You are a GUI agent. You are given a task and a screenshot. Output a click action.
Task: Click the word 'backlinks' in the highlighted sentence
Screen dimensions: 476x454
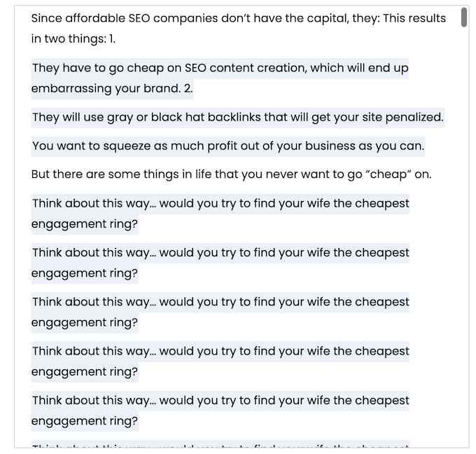[234, 117]
